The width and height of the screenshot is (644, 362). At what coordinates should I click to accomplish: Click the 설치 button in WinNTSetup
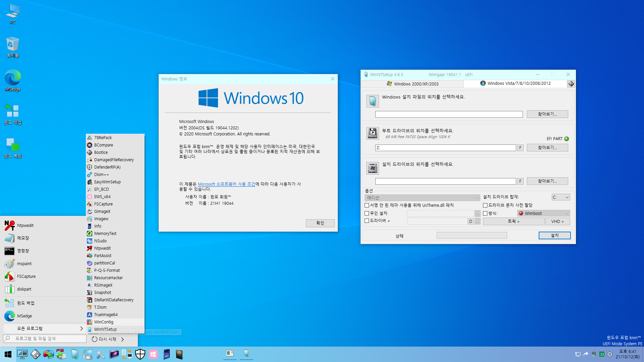pos(554,236)
